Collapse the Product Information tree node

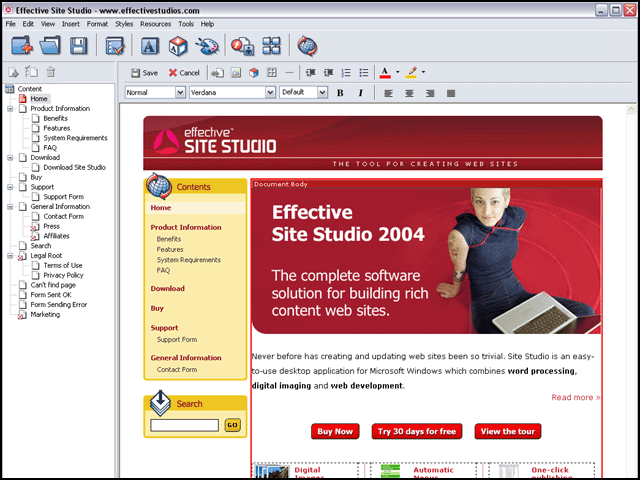tap(10, 109)
